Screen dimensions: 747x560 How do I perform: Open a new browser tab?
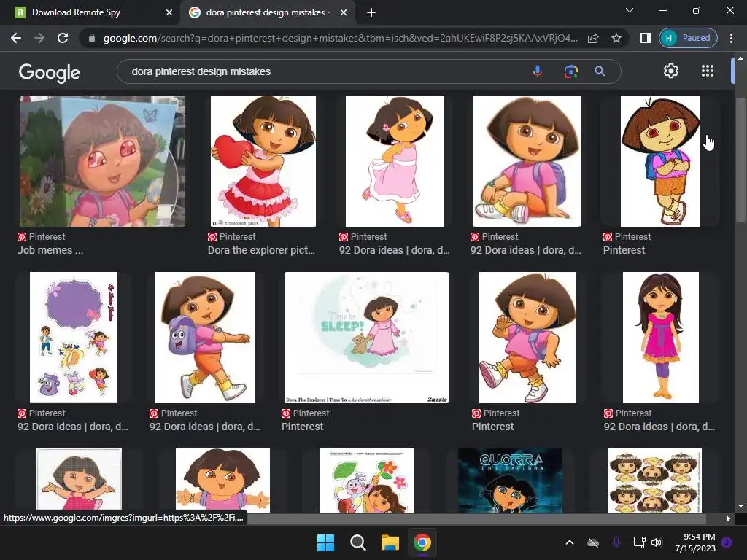(371, 12)
